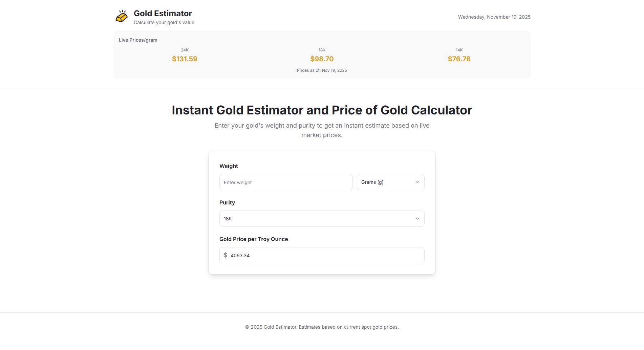Click the Live Prices/gram label
Screen dimensions: 644x350
coord(137,40)
